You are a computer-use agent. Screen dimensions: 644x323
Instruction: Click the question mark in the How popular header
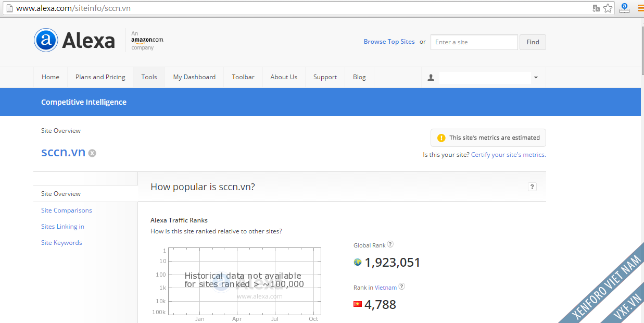click(x=532, y=187)
